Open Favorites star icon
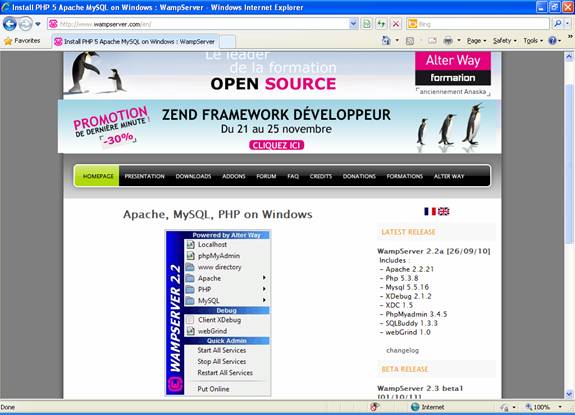The height and width of the screenshot is (415, 575). 8,41
